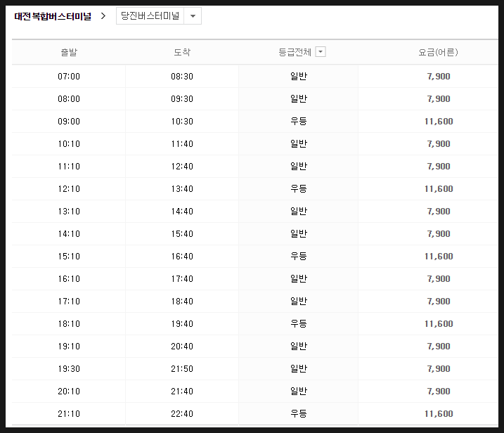This screenshot has width=504, height=433.
Task: Click 일반 grade in the 14:10 row
Action: coord(299,233)
